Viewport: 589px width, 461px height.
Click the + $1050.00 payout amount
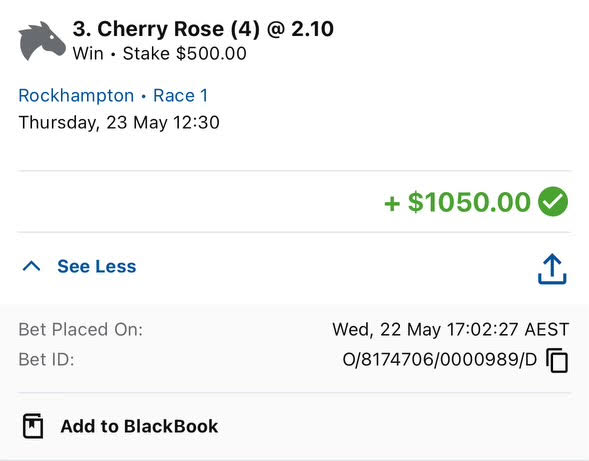457,202
